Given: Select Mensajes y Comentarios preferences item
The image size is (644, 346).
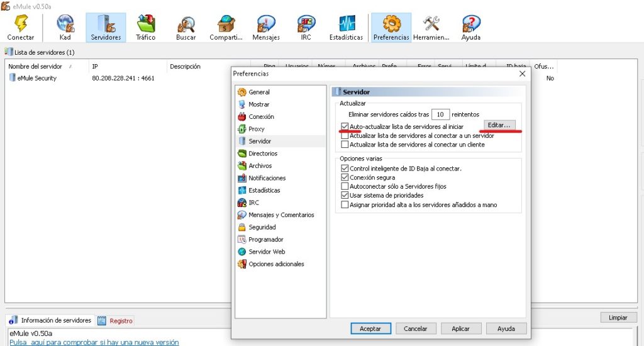Looking at the screenshot, I should (280, 215).
